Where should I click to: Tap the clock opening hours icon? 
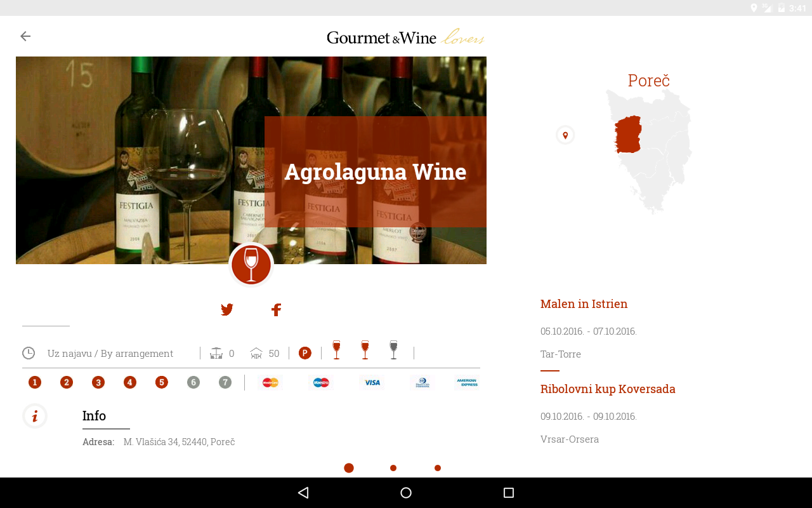[x=29, y=353]
